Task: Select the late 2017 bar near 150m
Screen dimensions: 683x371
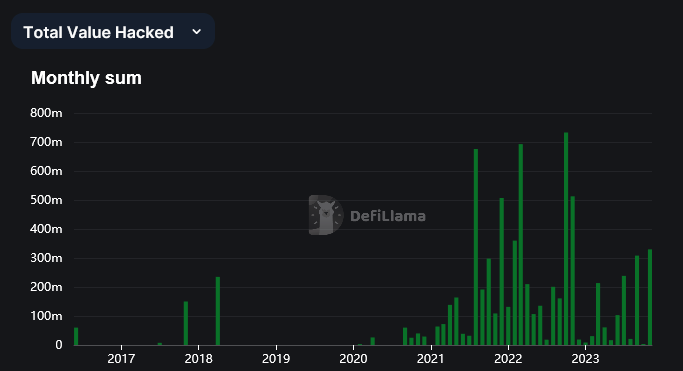Action: click(x=186, y=323)
